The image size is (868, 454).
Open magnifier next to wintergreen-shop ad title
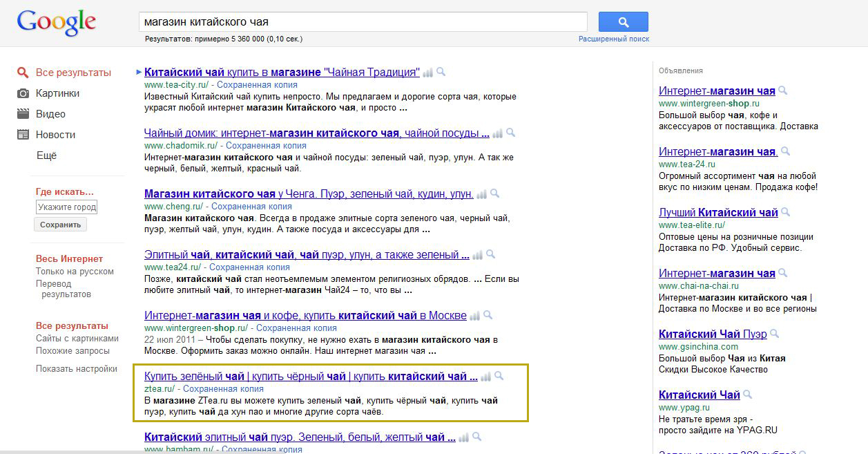point(783,91)
